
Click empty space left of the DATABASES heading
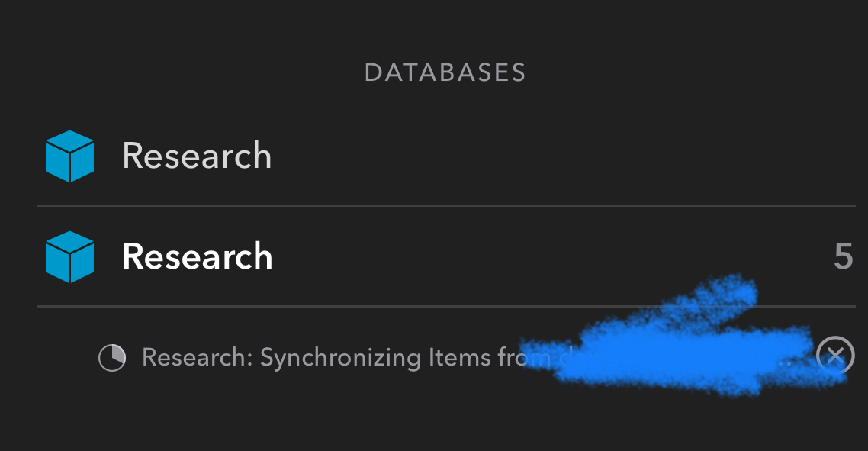click(x=191, y=72)
